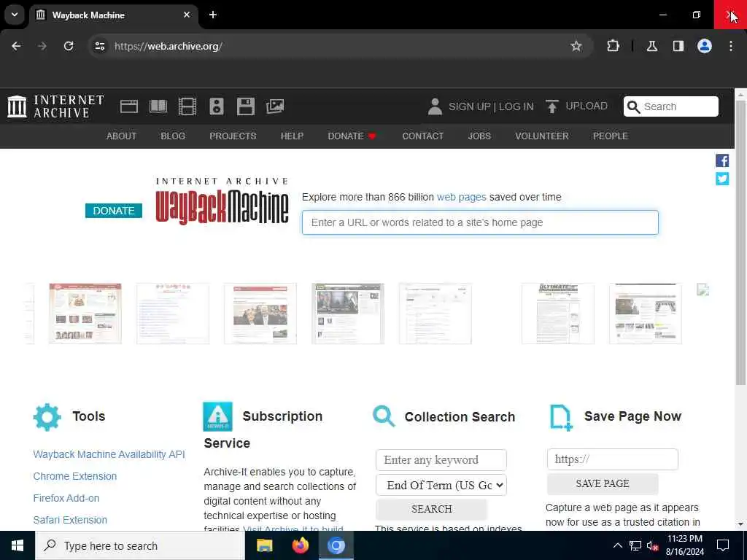The width and height of the screenshot is (747, 560).
Task: Follow the 'web pages' link
Action: tap(461, 197)
